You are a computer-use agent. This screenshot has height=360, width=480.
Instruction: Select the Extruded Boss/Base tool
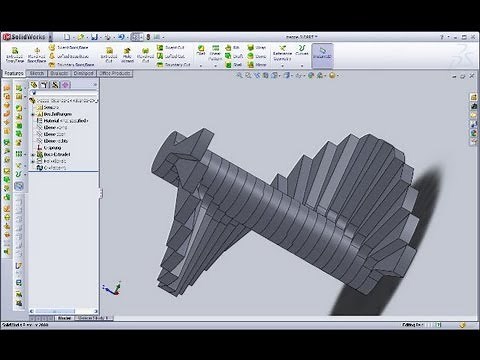(x=15, y=55)
